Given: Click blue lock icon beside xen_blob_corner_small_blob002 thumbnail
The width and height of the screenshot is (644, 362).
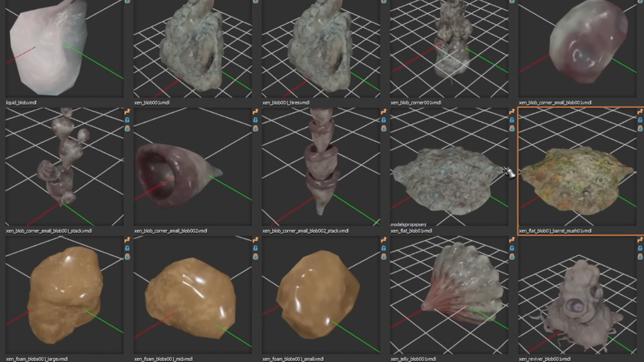Looking at the screenshot, I should pyautogui.click(x=256, y=120).
